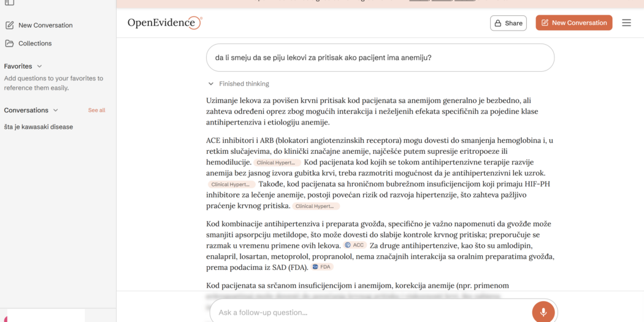The image size is (644, 322).
Task: Select Collections in the sidebar
Action: pos(35,44)
